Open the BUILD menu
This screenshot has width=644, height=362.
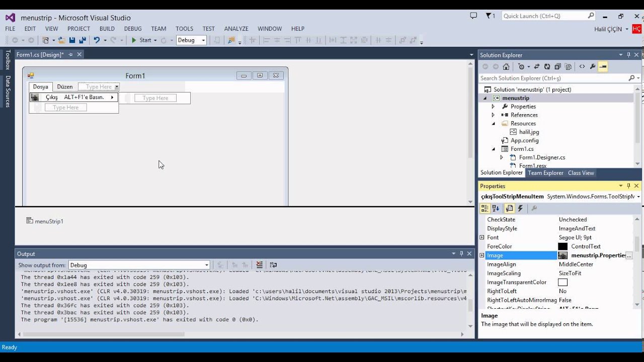pos(107,29)
